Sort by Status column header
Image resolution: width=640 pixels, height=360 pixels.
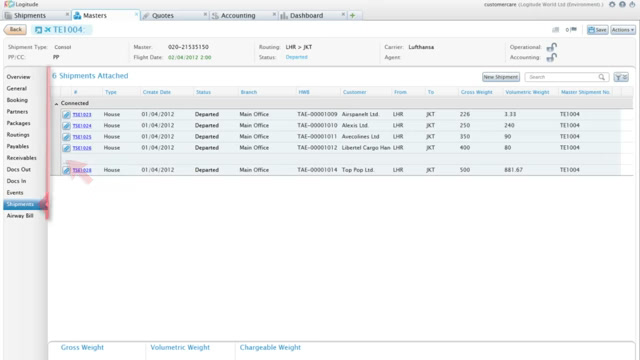(203, 92)
